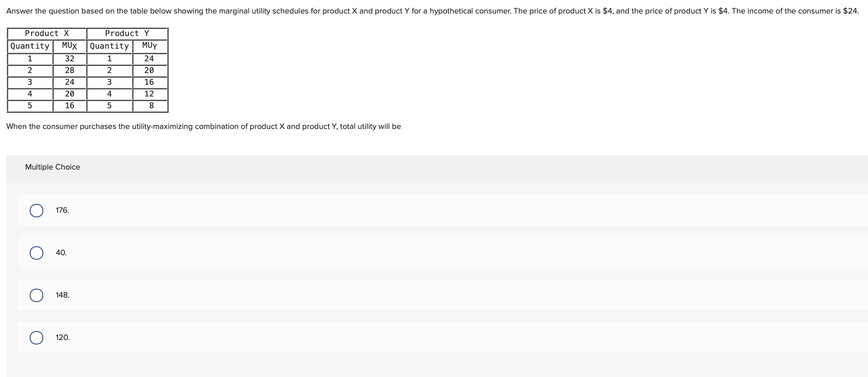This screenshot has width=868, height=377.
Task: Click the MUx cell showing 32
Action: coord(69,59)
